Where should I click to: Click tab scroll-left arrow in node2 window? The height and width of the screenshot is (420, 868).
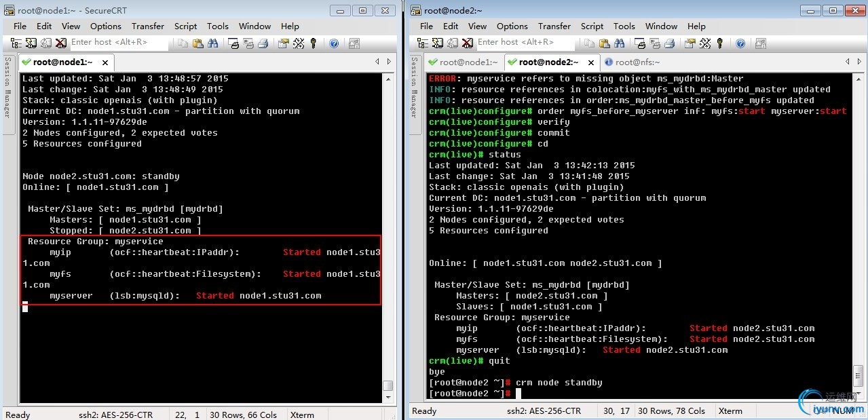[847, 62]
